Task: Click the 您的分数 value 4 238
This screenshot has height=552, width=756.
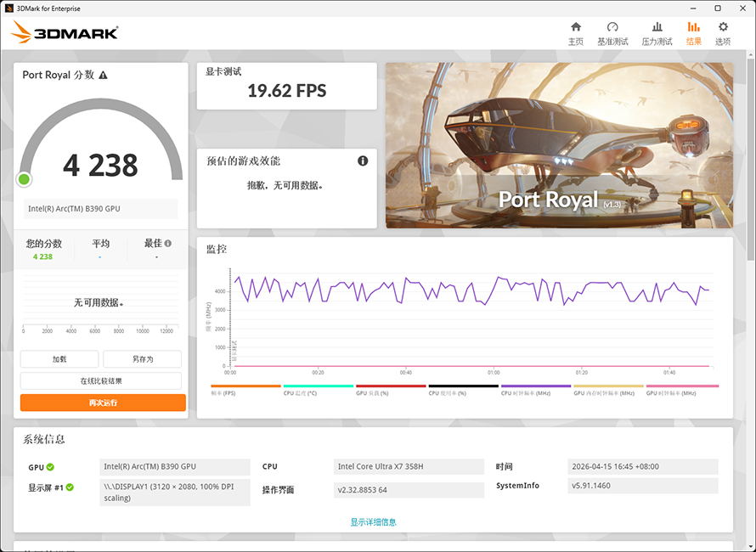Action: click(x=43, y=256)
